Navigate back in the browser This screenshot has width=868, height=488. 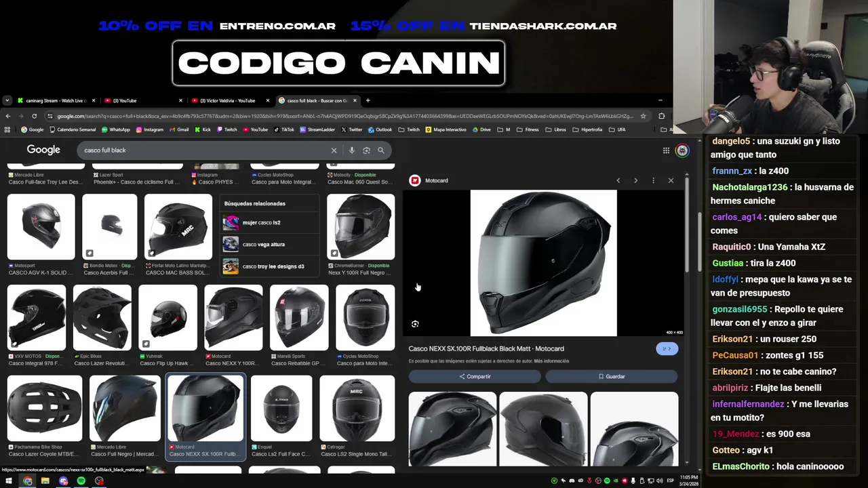(7, 116)
